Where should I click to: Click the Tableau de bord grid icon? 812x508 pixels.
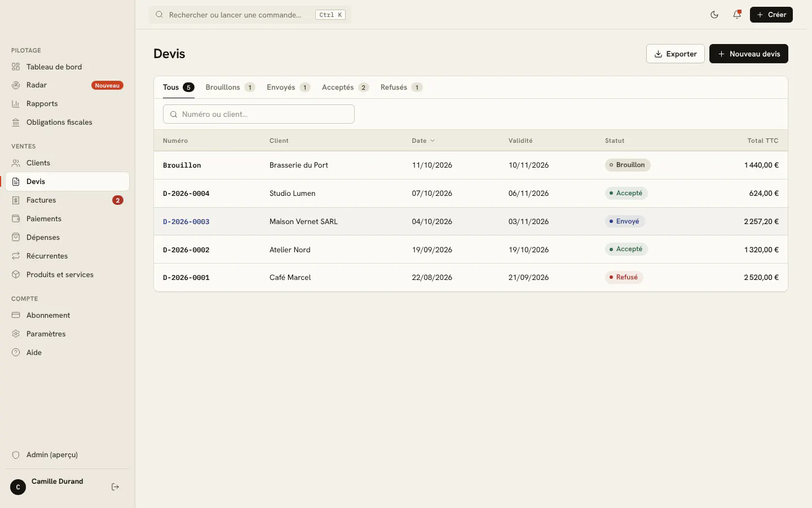click(x=16, y=67)
